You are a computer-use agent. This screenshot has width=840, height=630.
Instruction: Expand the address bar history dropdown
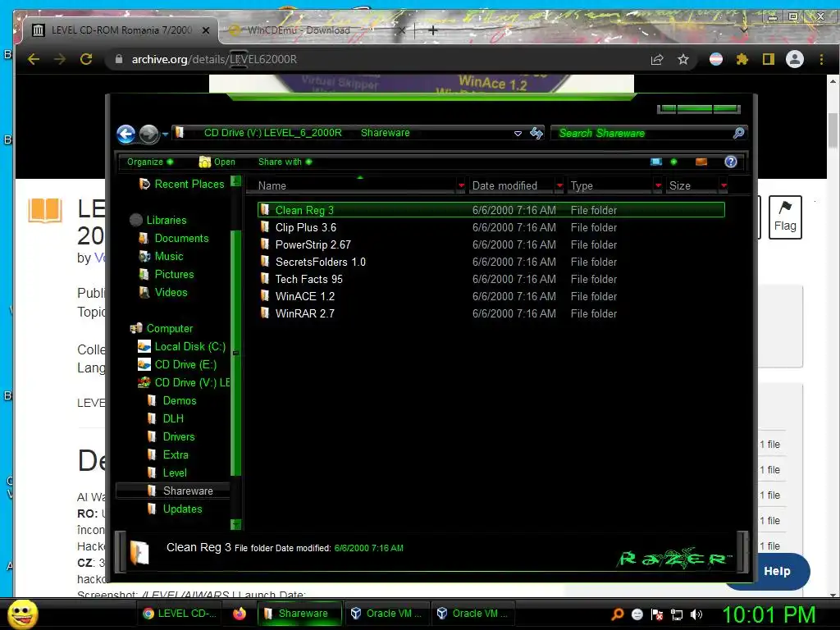[518, 134]
